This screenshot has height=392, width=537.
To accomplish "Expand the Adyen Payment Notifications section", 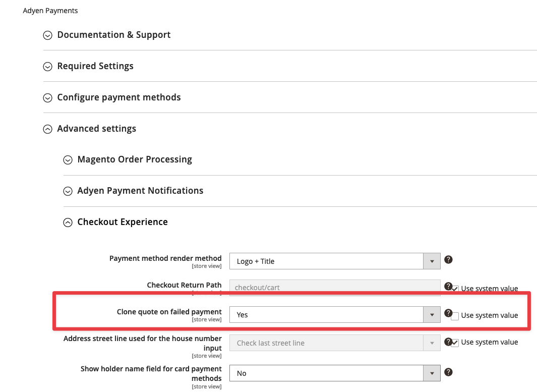I will tap(68, 191).
